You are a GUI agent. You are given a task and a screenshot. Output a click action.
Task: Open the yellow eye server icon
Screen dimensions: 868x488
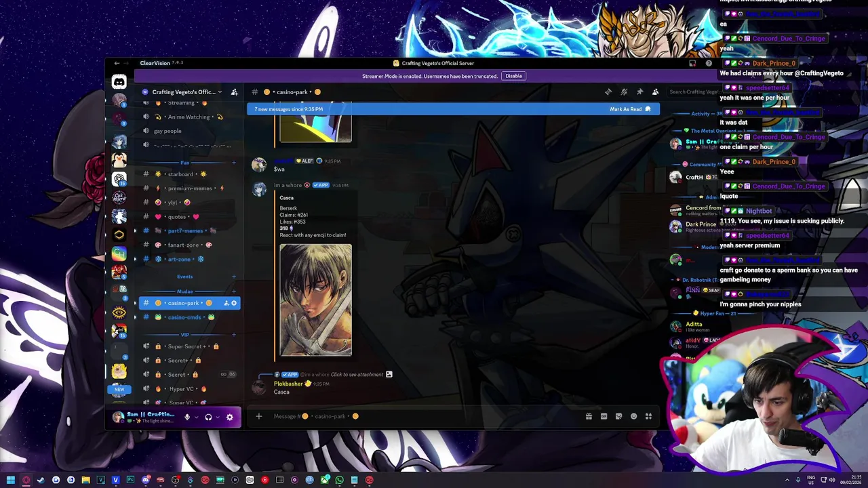point(119,312)
